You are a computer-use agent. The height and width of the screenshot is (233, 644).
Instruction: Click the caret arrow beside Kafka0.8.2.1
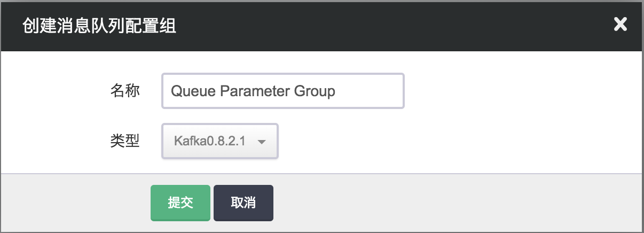coord(262,142)
